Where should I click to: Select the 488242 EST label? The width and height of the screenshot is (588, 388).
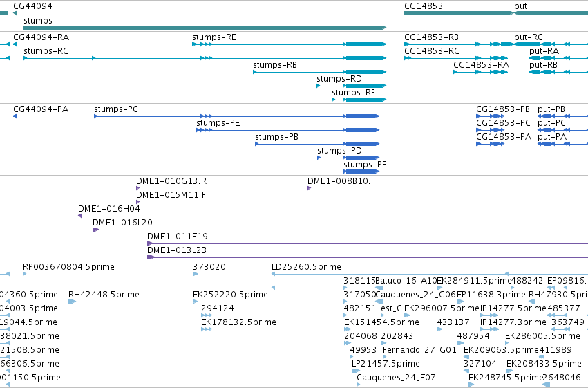tap(527, 281)
